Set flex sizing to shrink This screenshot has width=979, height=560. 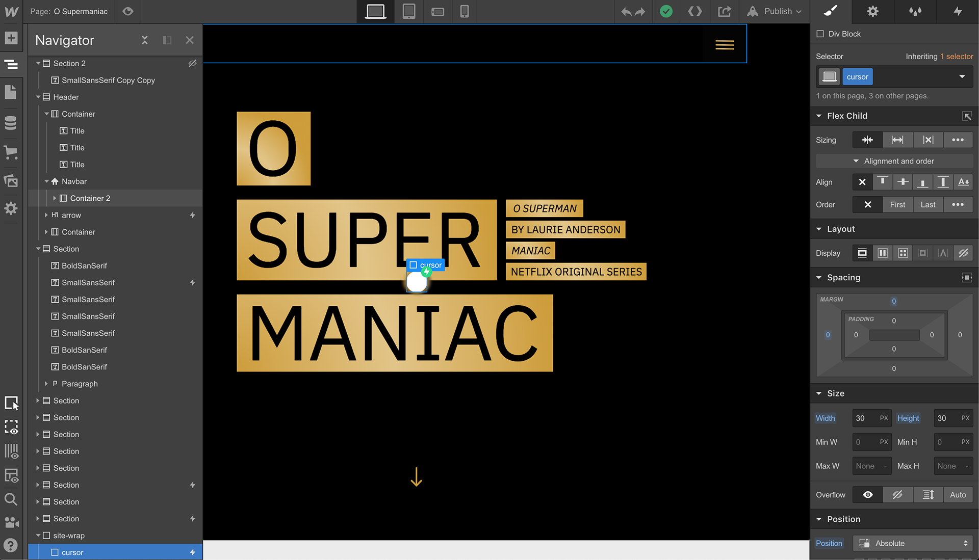tap(867, 140)
